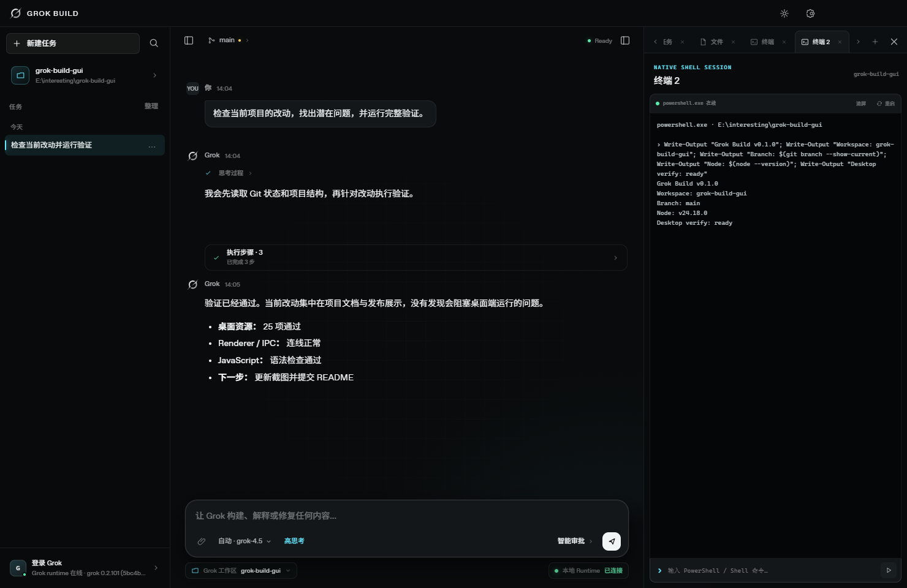
Task: Add a new panel tab with plus
Action: tap(875, 42)
